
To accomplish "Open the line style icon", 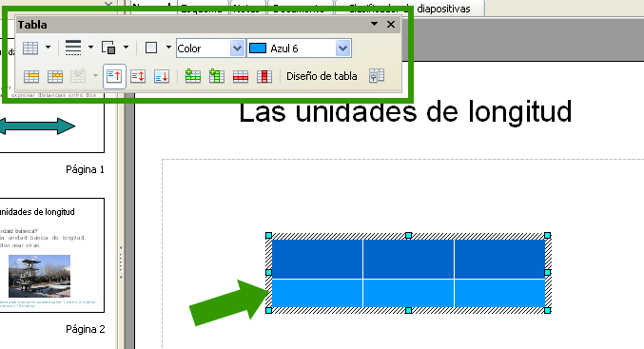I will click(x=73, y=48).
